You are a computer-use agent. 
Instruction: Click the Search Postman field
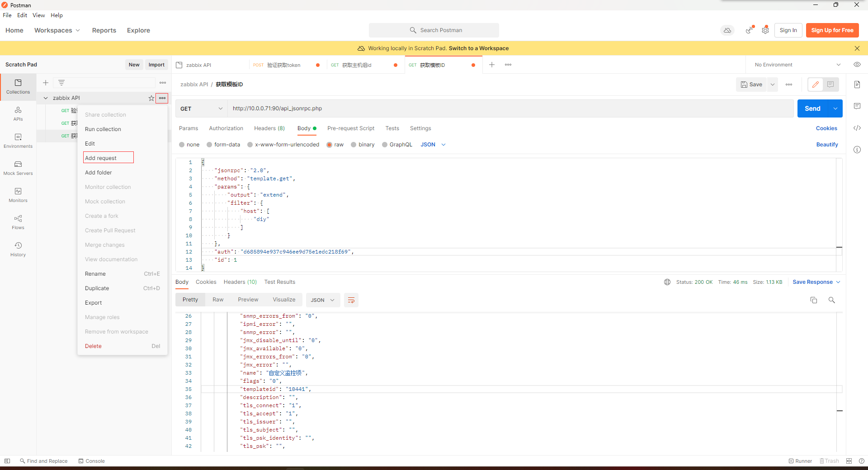pyautogui.click(x=434, y=30)
